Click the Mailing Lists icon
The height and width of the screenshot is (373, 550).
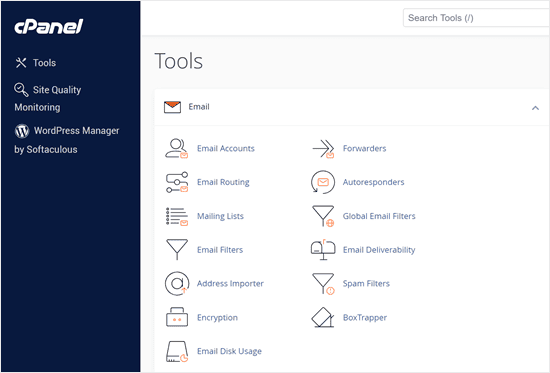click(x=177, y=216)
